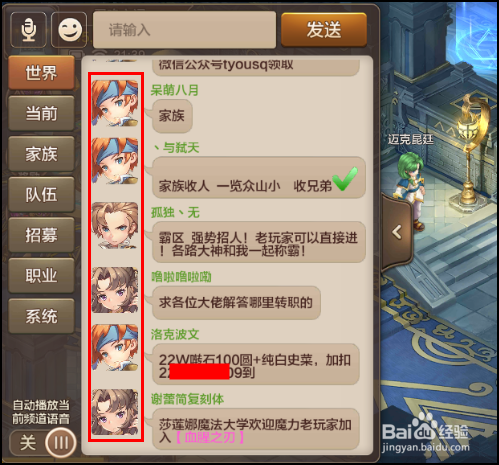Switch to the 当前 channel tab
The width and height of the screenshot is (499, 465).
(x=41, y=113)
